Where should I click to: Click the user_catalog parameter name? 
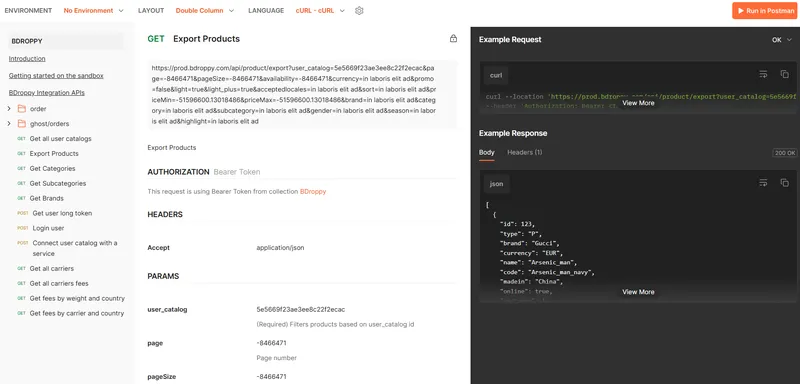(167, 310)
